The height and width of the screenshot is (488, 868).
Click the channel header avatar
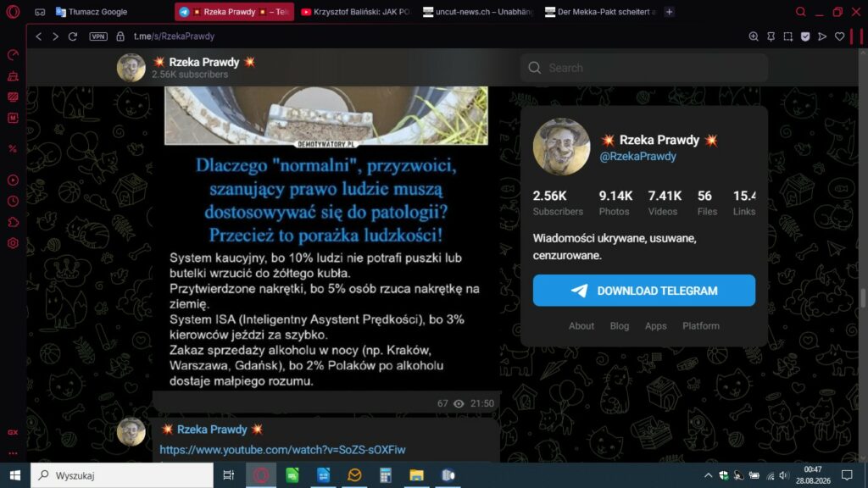point(131,68)
